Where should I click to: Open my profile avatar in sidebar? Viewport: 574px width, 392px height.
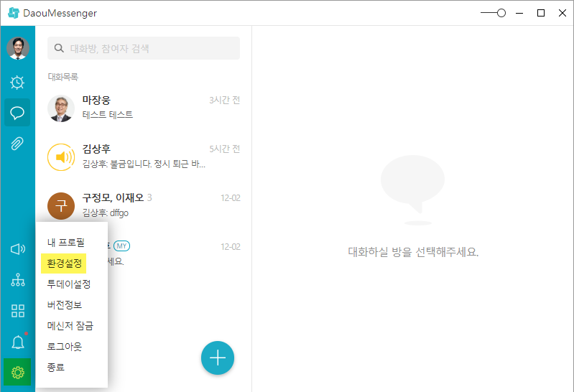point(18,48)
